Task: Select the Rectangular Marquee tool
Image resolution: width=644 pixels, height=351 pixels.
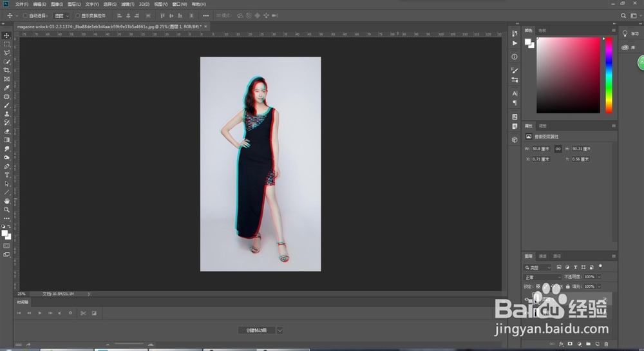Action: pos(6,44)
